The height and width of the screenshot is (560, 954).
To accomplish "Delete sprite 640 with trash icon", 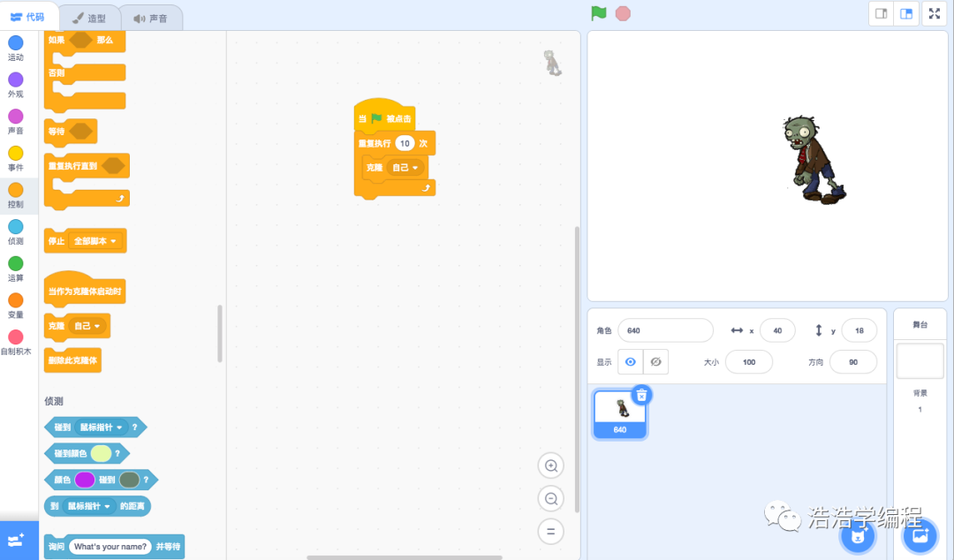I will click(x=641, y=396).
